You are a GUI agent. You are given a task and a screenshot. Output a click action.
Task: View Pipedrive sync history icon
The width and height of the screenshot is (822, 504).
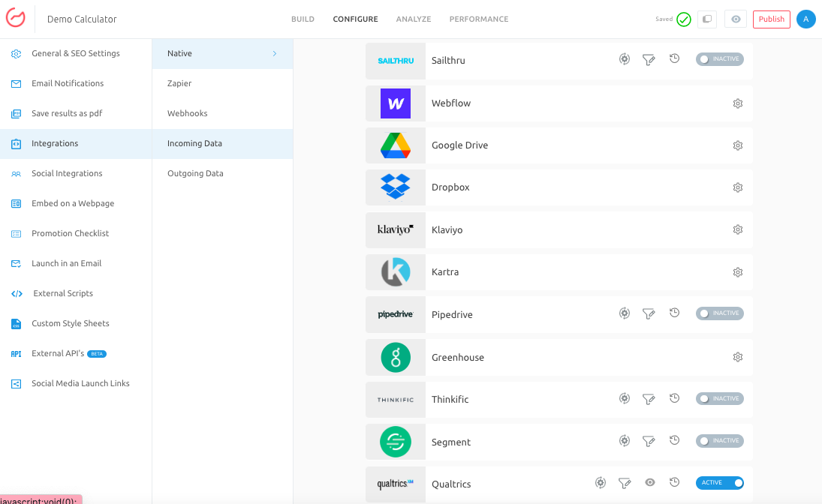point(675,313)
